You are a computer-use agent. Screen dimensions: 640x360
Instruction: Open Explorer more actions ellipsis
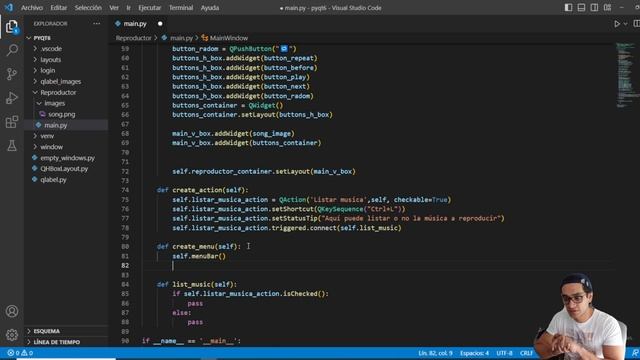click(x=96, y=24)
